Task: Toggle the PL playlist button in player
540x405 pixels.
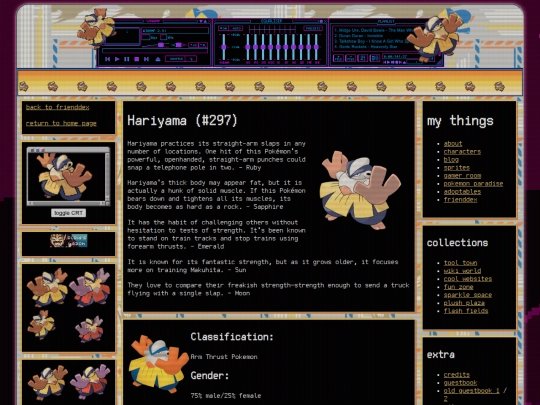Action: tap(203, 45)
